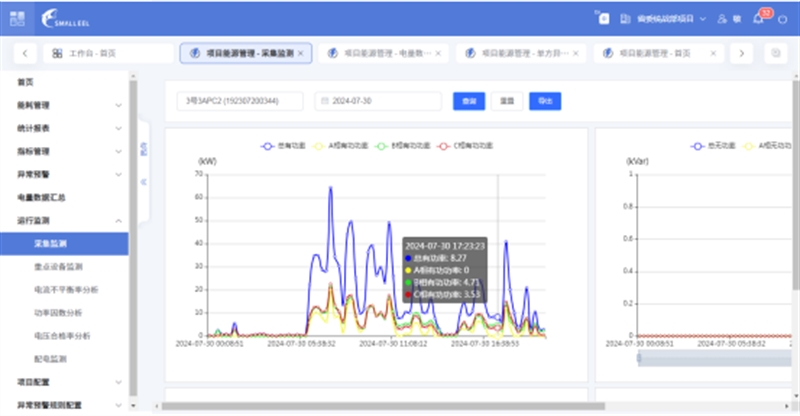Click the calendar icon in date field
Image resolution: width=800 pixels, height=416 pixels.
click(x=324, y=101)
